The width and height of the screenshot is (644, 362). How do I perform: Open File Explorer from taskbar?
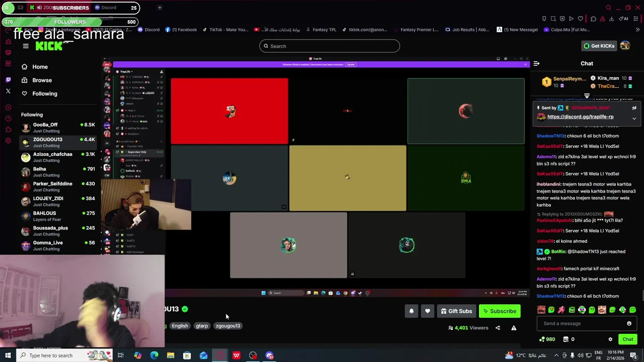[171, 355]
